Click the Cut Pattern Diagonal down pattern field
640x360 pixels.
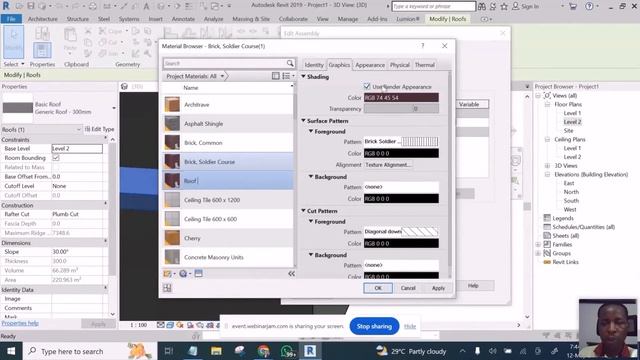(401, 231)
